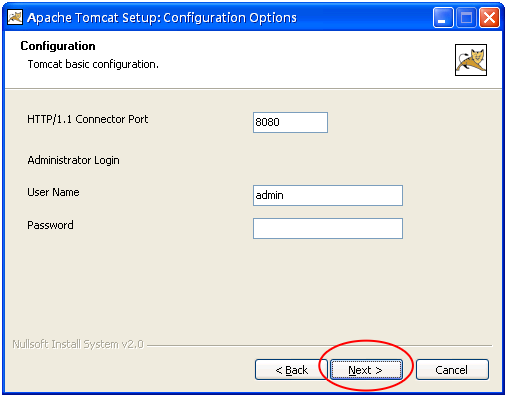Minimize the Apache Tomcat Setup window

pyautogui.click(x=443, y=17)
